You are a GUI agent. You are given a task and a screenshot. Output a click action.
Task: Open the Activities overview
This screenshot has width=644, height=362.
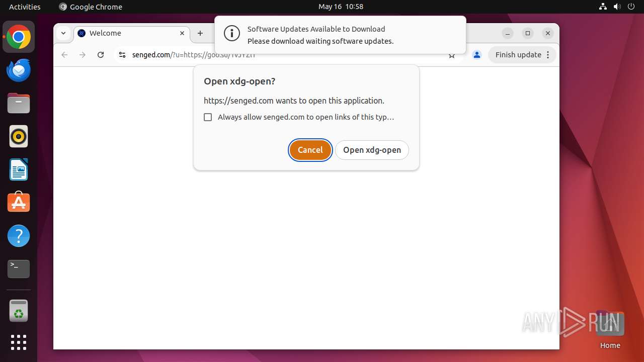point(25,7)
